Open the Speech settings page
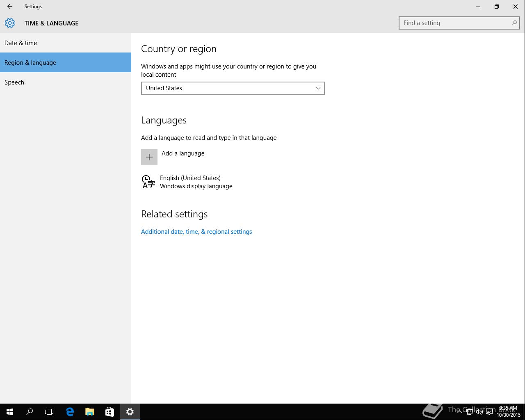Image resolution: width=525 pixels, height=420 pixels. pyautogui.click(x=66, y=82)
